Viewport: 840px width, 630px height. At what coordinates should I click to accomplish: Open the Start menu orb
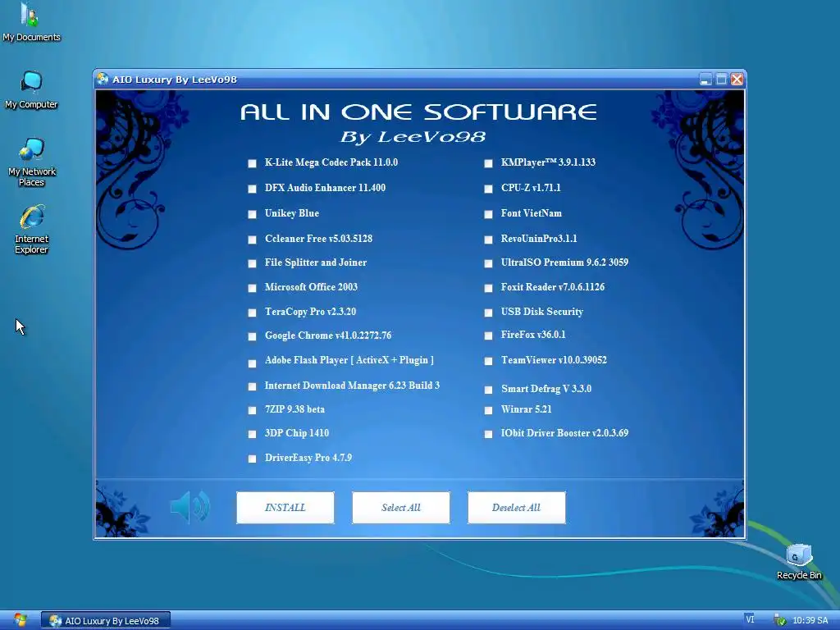click(x=20, y=620)
